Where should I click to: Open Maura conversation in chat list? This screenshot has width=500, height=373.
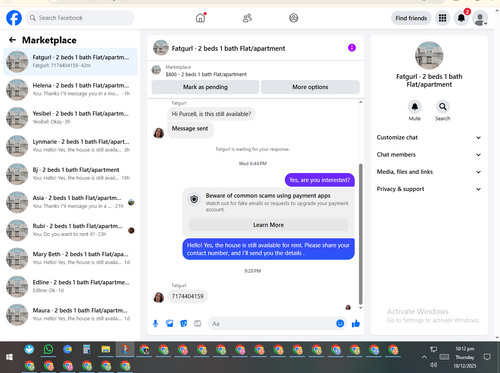[x=70, y=315]
